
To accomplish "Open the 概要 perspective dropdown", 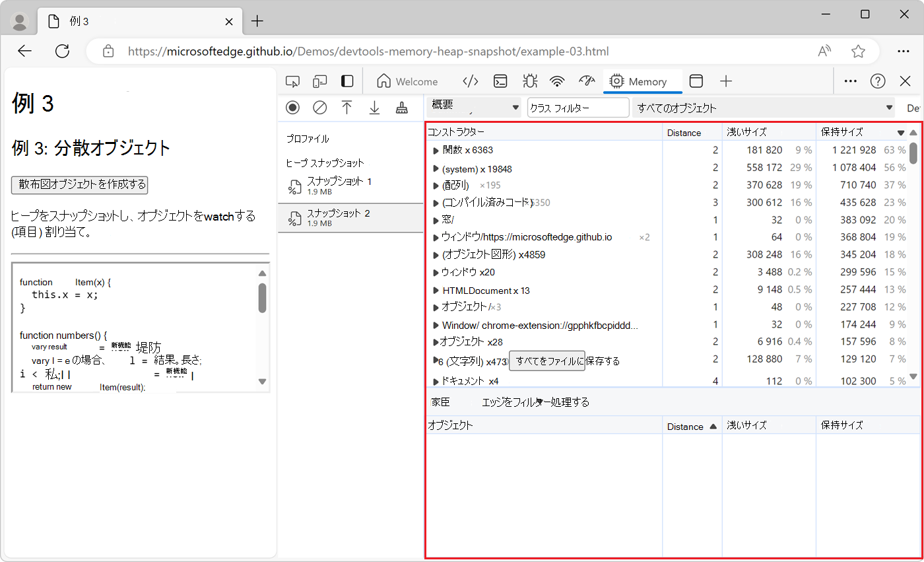I will tap(474, 108).
